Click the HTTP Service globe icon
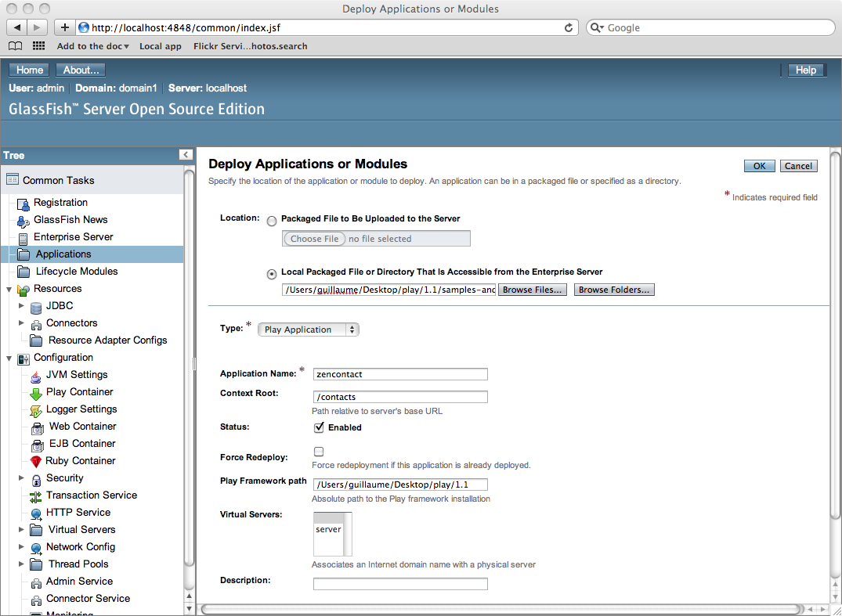 [36, 513]
